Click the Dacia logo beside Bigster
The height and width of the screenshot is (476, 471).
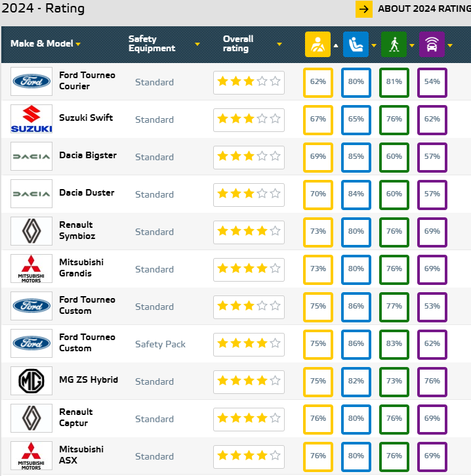(x=31, y=157)
